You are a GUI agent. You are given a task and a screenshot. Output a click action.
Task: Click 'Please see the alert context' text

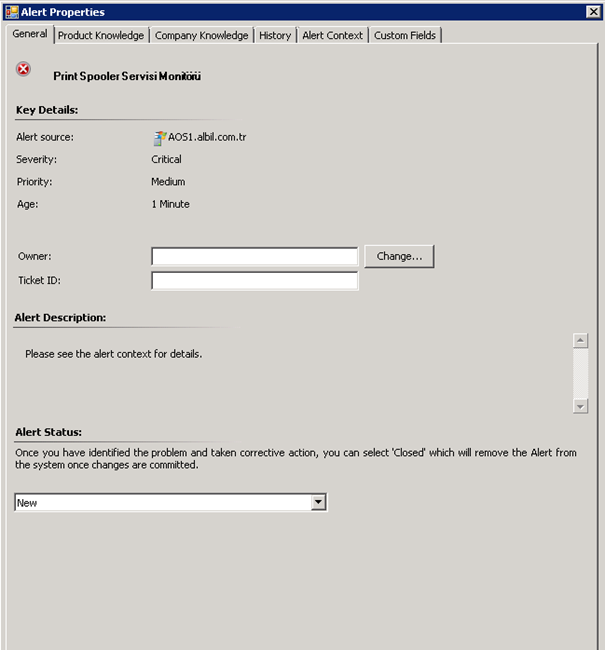point(114,354)
